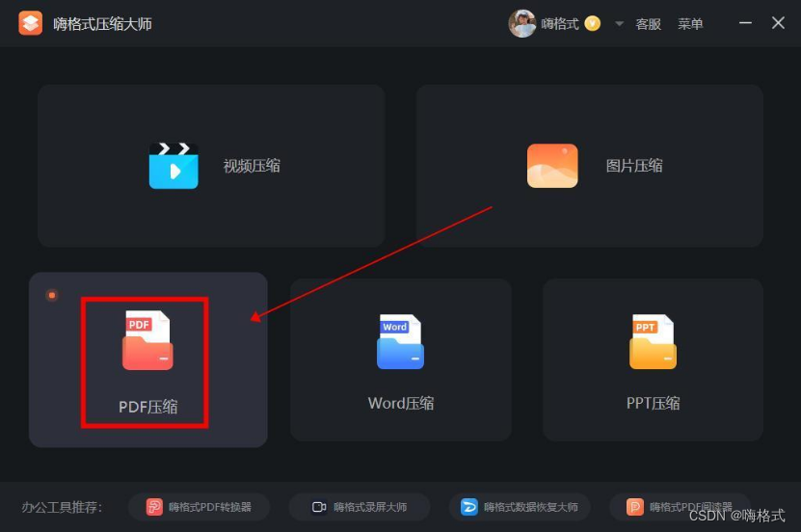Click the 嗨格式 username text

560,23
